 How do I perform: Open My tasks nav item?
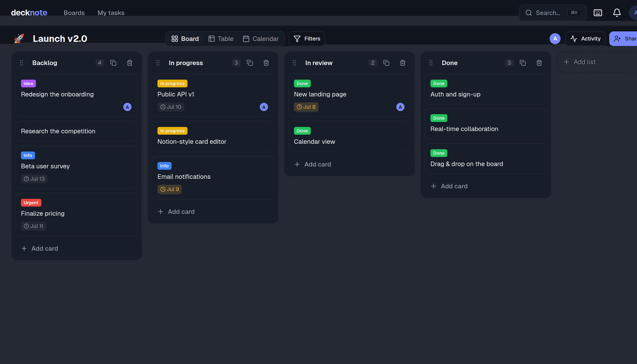point(111,13)
